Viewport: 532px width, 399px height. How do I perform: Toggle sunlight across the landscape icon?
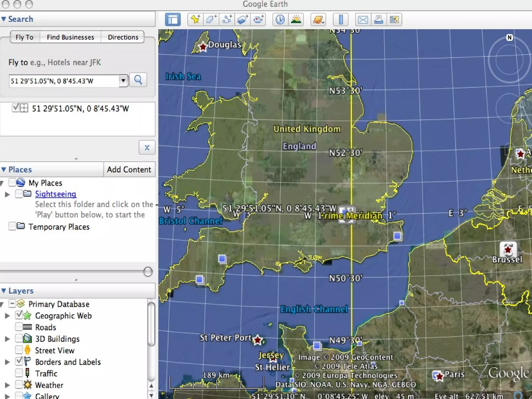tap(296, 19)
